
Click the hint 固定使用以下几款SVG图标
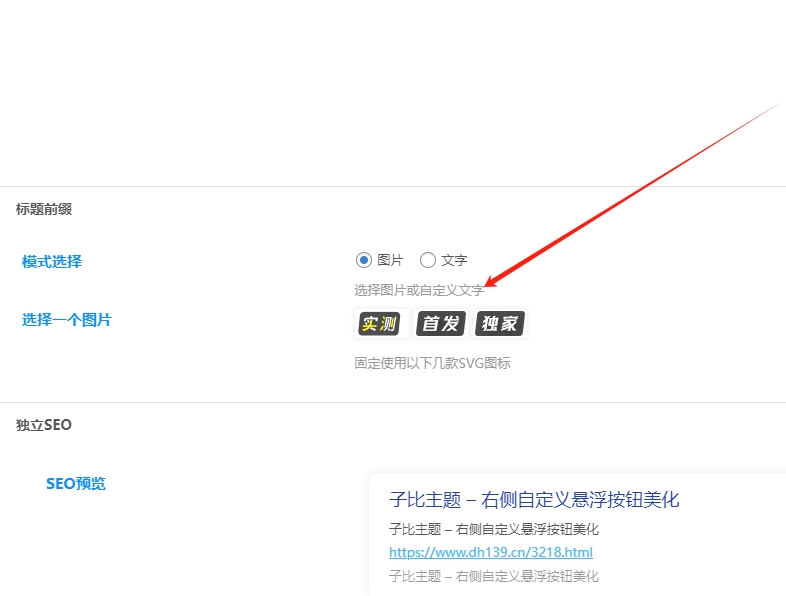coord(432,363)
